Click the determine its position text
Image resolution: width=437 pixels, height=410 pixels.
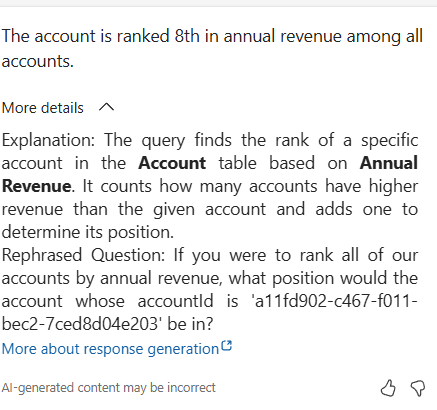88,232
